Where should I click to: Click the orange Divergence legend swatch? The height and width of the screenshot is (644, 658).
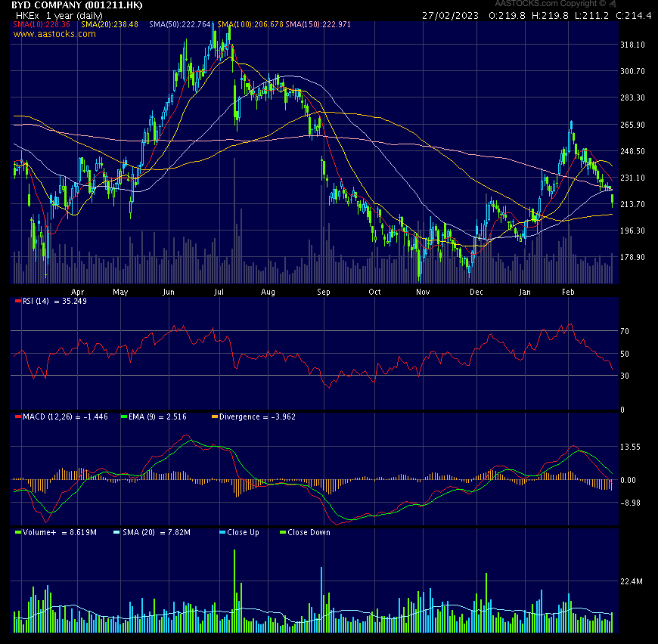tap(215, 416)
